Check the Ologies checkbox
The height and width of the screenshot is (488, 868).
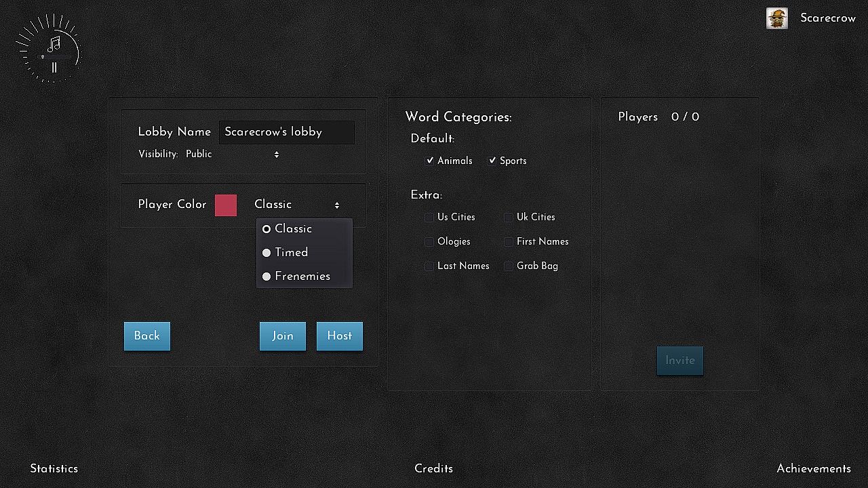[x=429, y=242]
